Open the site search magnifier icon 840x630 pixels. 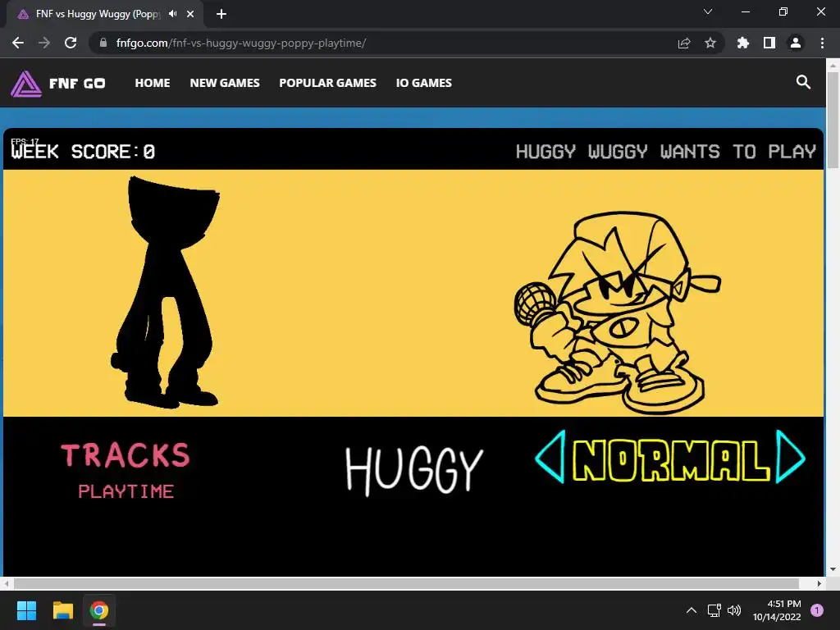coord(803,82)
